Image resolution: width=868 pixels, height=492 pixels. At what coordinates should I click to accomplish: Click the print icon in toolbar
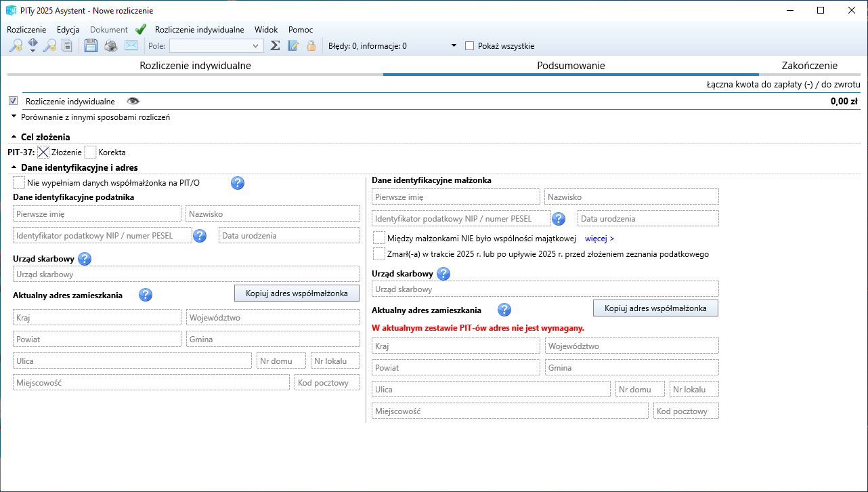point(111,46)
